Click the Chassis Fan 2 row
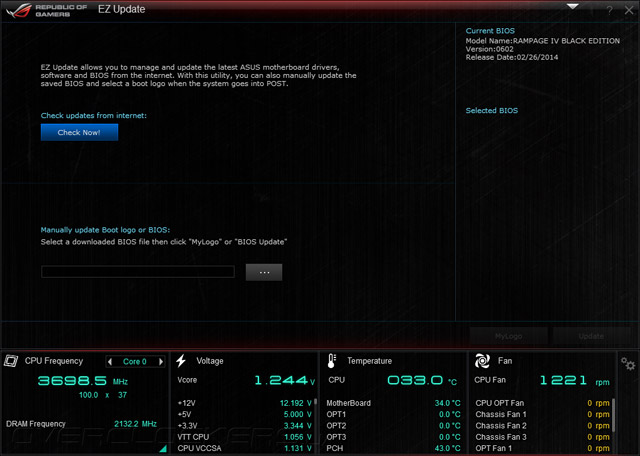 542,426
